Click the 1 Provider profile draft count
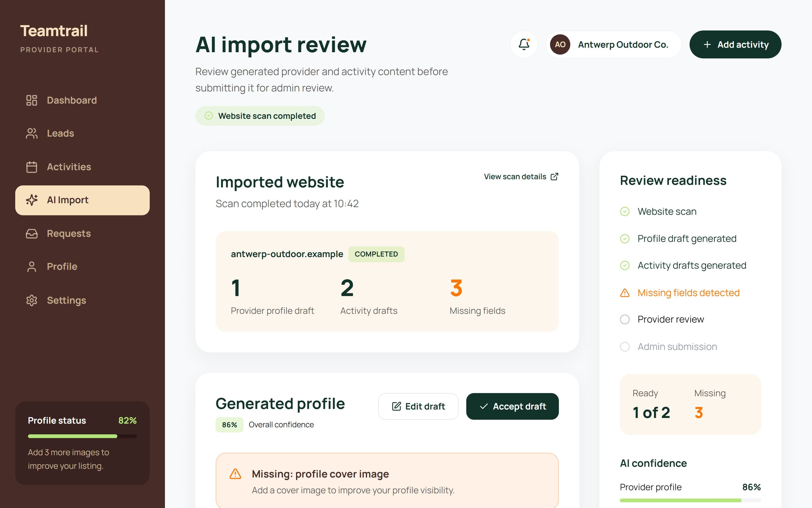812x508 pixels. [236, 288]
